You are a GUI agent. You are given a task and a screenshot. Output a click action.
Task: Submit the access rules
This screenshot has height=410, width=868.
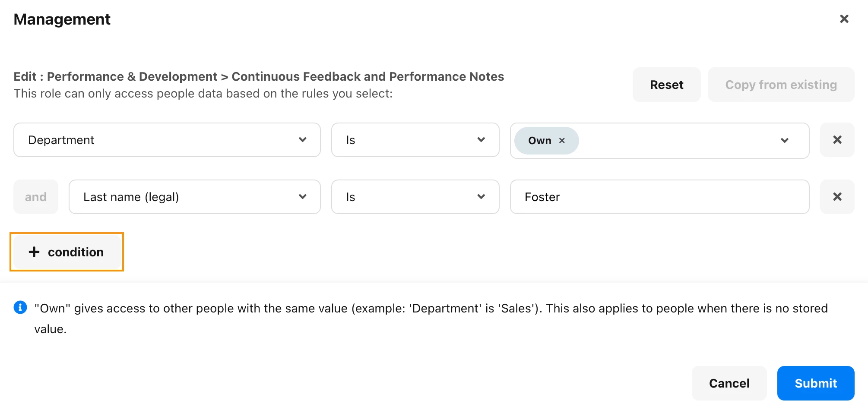point(816,383)
